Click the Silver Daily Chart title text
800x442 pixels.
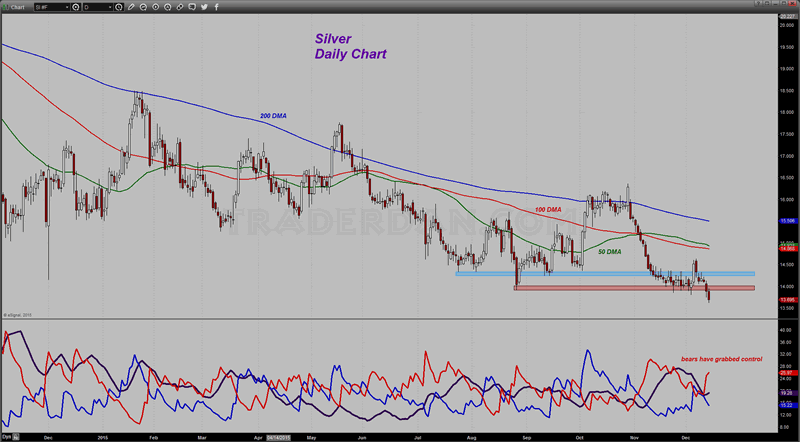pos(351,46)
